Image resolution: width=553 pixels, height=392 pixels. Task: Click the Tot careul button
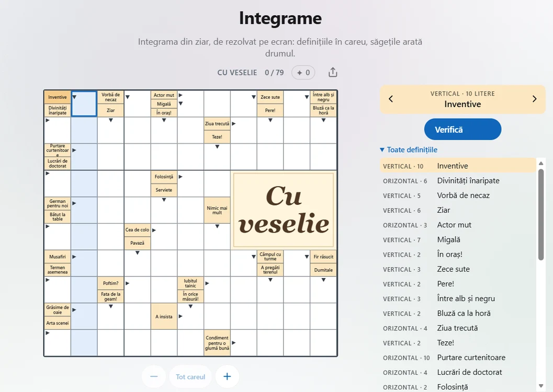pos(190,376)
